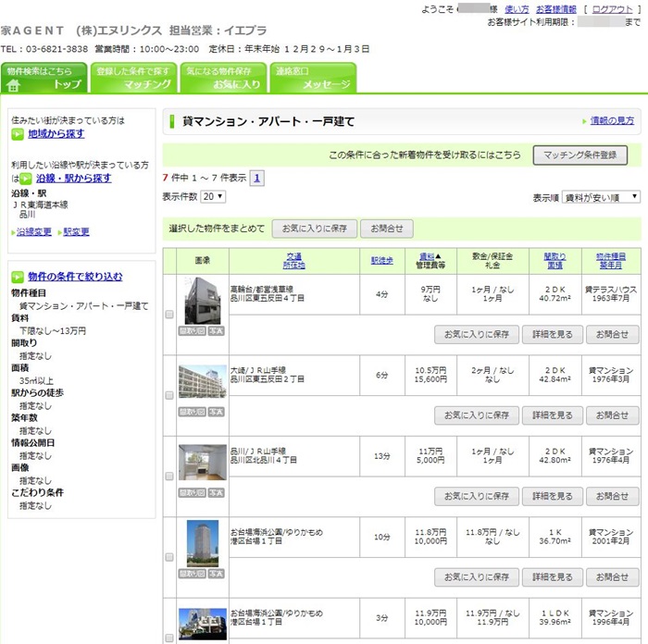Save 高輪台 listing to favorites
Screen dimensions: 648x644
(x=477, y=335)
